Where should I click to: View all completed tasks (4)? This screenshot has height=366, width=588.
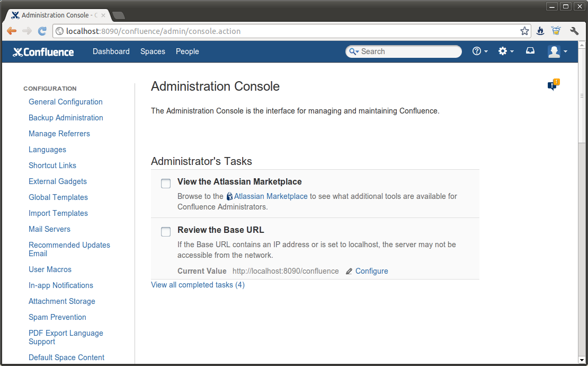coord(198,285)
